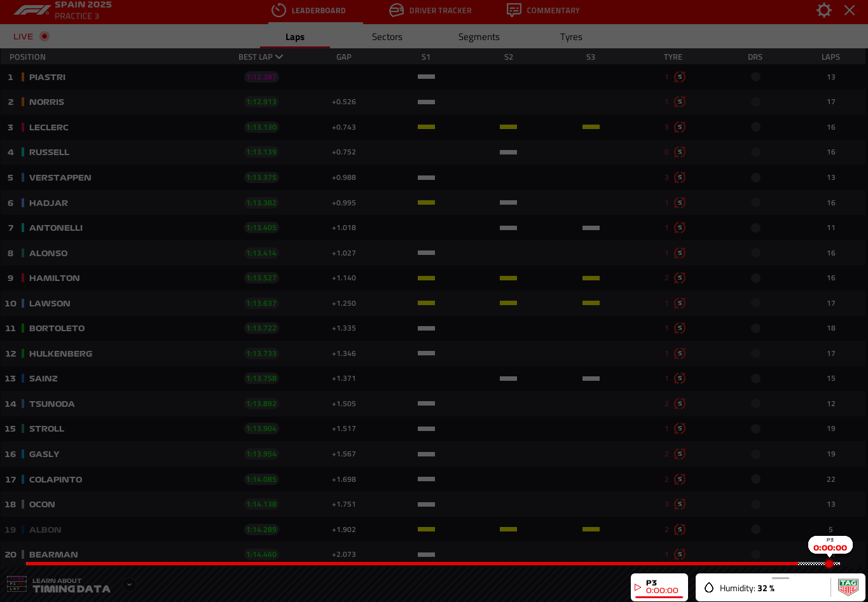This screenshot has height=602, width=868.
Task: Click the Position column header
Action: pyautogui.click(x=27, y=57)
